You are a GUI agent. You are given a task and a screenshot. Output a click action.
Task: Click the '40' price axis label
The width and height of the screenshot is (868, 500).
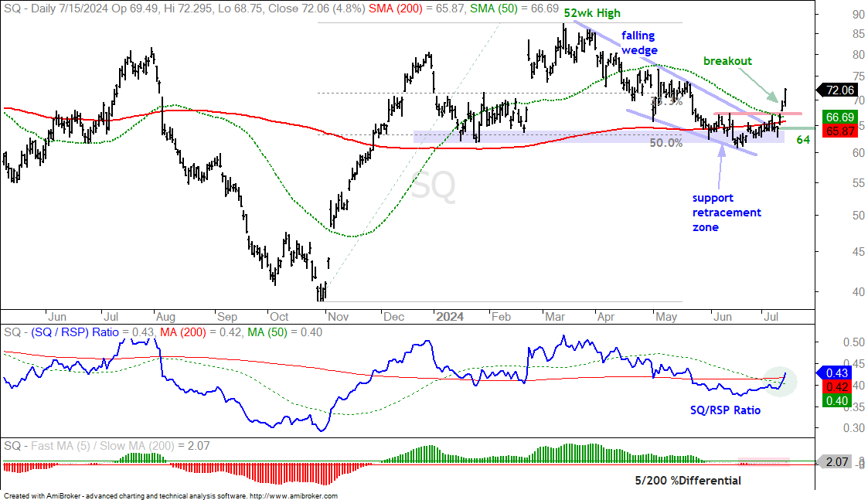coord(858,292)
